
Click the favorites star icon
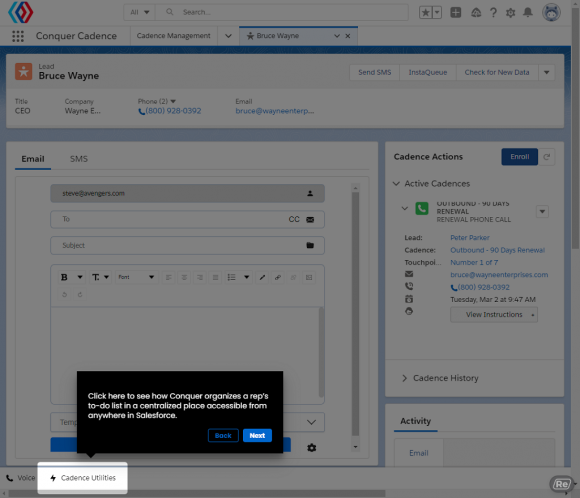coord(425,12)
